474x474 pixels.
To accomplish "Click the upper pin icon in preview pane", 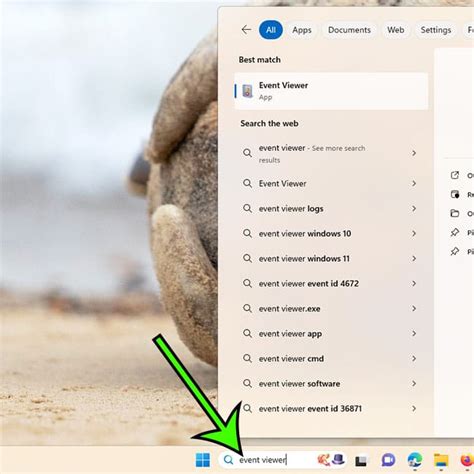I will click(455, 232).
